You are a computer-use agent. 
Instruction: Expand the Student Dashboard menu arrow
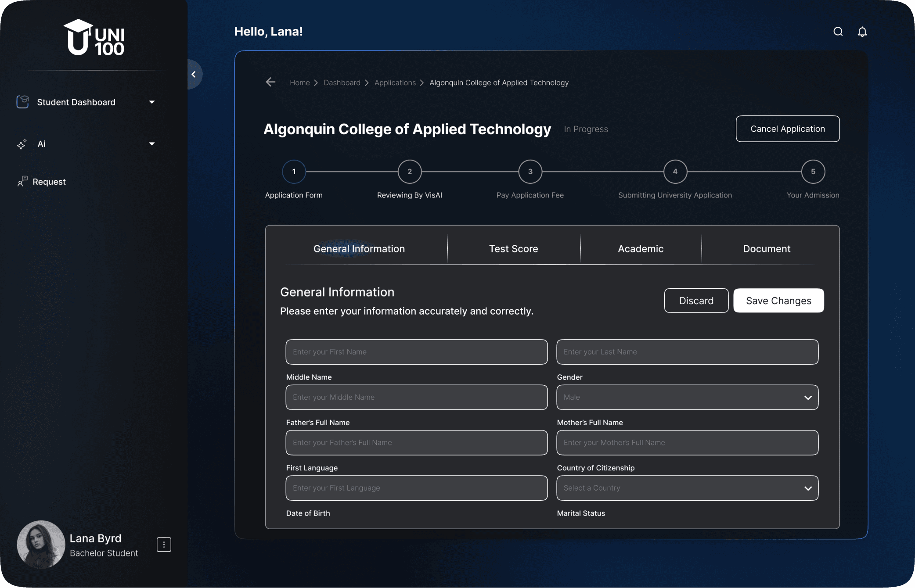click(x=152, y=102)
